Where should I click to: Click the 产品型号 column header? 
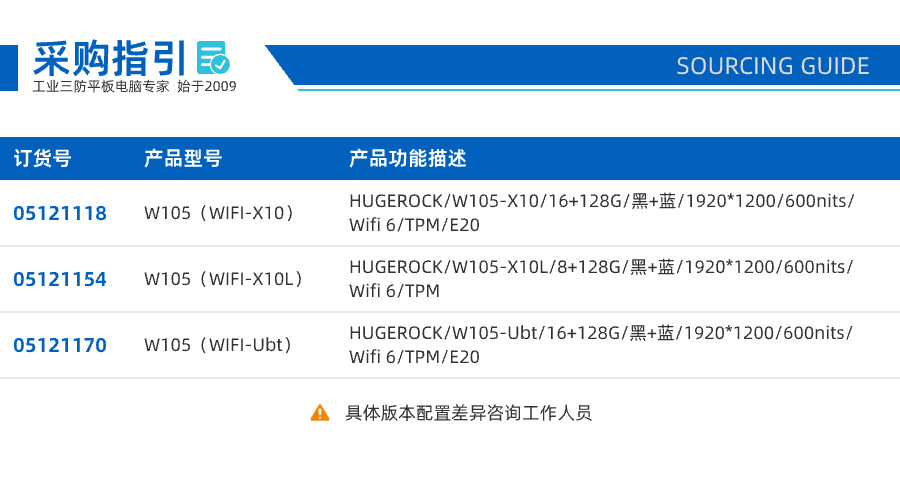tap(183, 159)
